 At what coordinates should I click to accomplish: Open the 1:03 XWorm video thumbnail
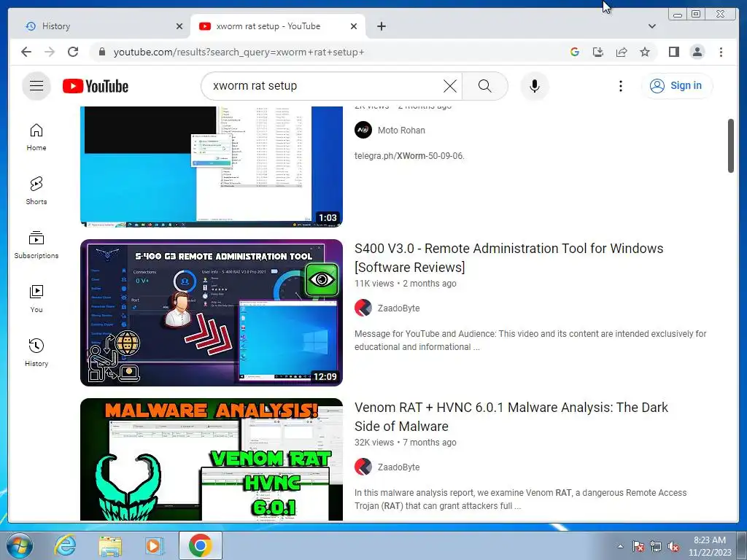tap(212, 166)
